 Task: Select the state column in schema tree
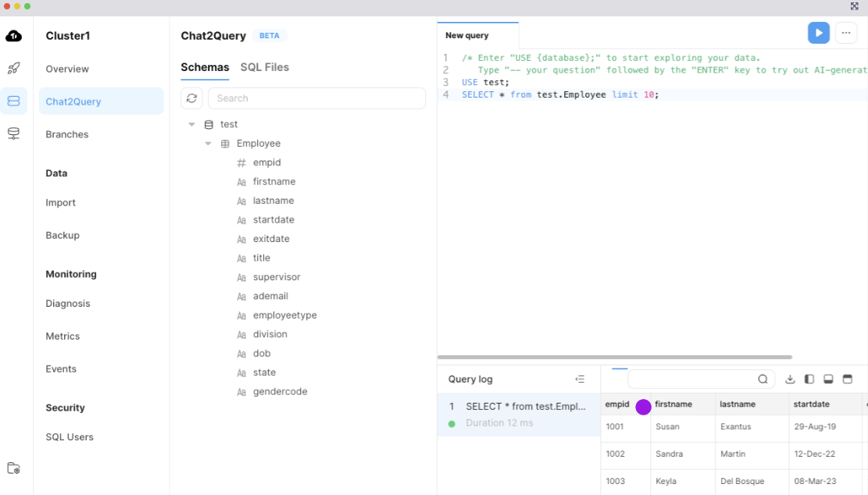click(x=265, y=372)
